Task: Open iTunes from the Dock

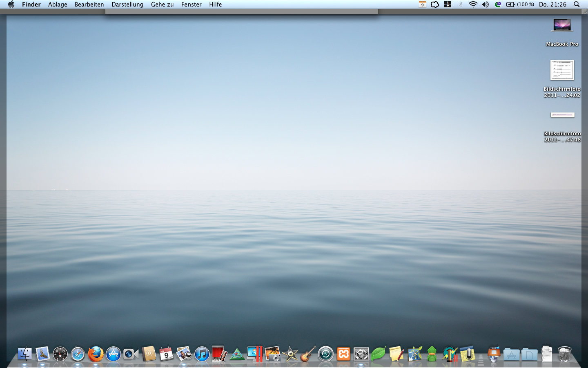Action: (x=202, y=354)
